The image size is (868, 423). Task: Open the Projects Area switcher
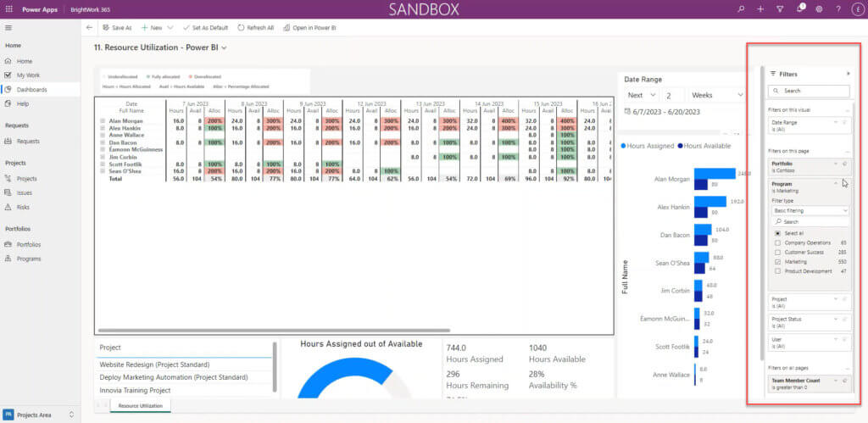pyautogui.click(x=40, y=415)
